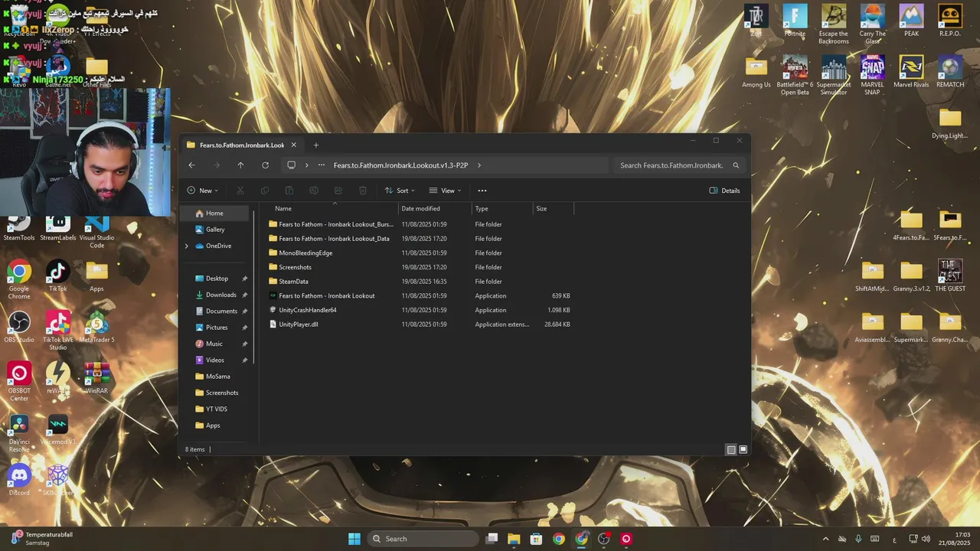
Task: Switch to details list view layout
Action: [730, 450]
